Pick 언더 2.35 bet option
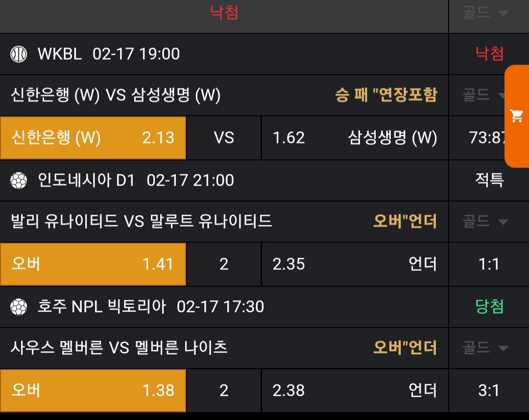The image size is (529, 420). coord(355,265)
